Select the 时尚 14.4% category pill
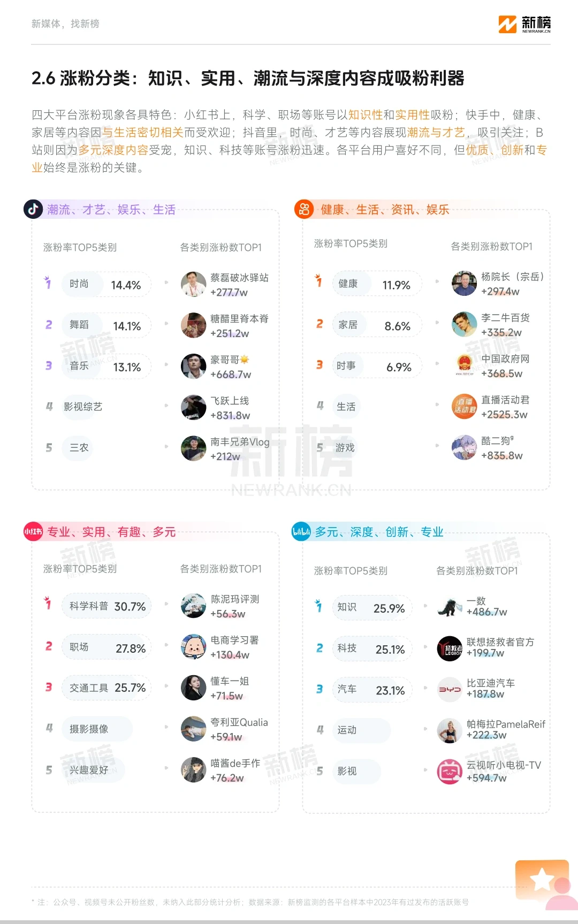 click(106, 284)
